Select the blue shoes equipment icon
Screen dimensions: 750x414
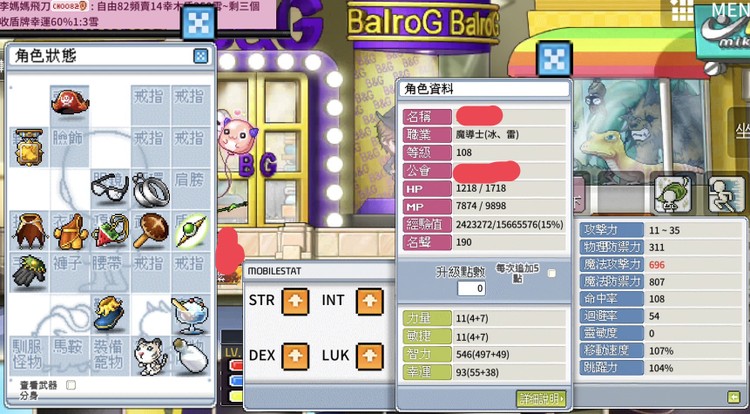pos(110,315)
